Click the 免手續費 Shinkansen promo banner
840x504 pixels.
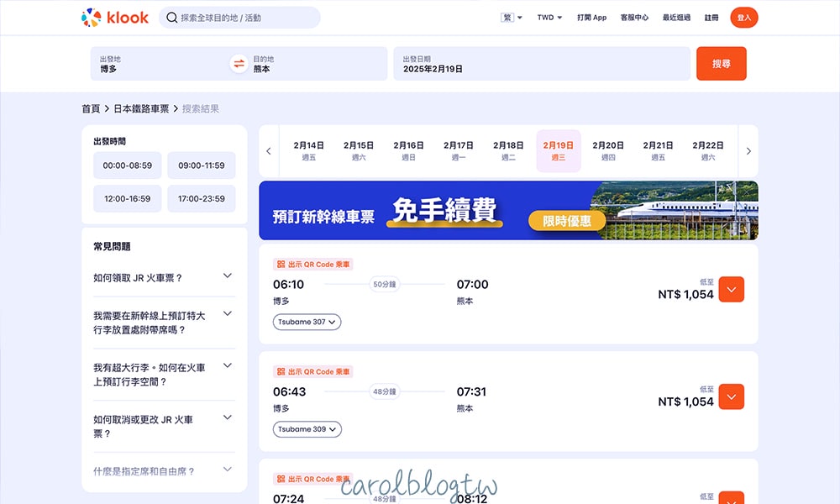click(508, 211)
